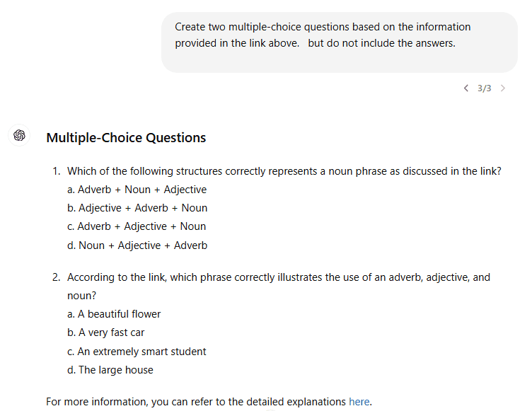532x411 pixels.
Task: Select answer 'An extremely smart student'
Action: pos(137,352)
